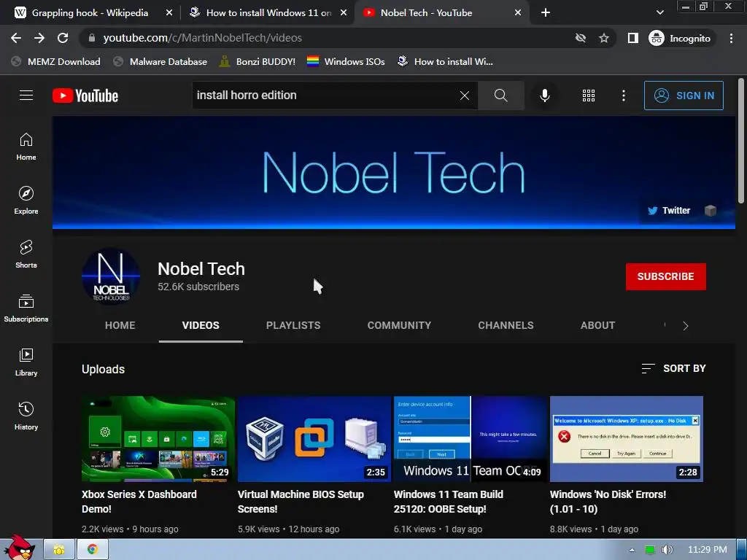Open the Twitter link on the channel banner
Viewport: 747px width, 560px height.
[669, 211]
